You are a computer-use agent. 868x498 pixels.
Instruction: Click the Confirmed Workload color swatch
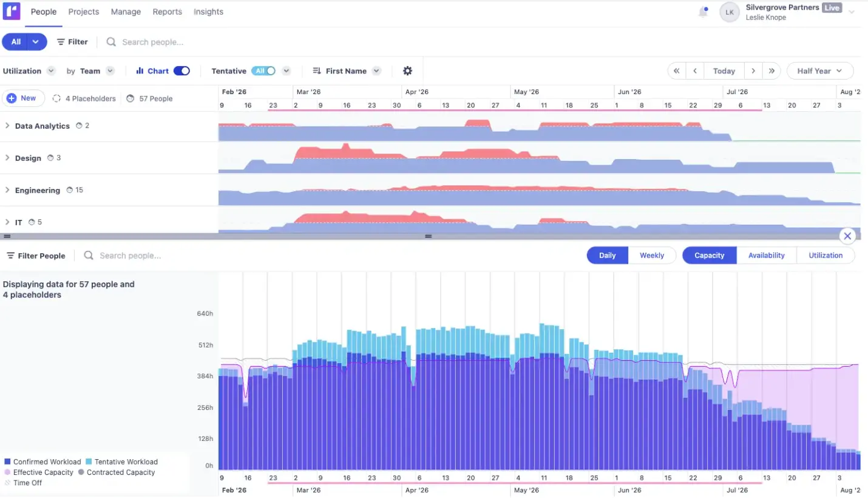(x=6, y=462)
